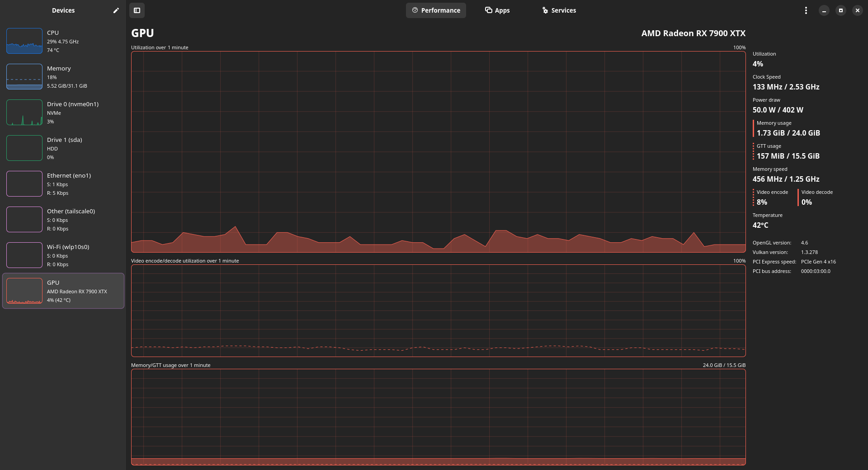Click the Memory/GTT usage graph
The width and height of the screenshot is (868, 470).
coord(438,417)
